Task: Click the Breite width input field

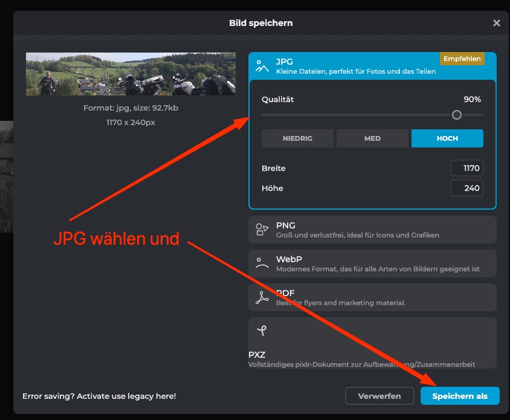Action: (x=466, y=169)
